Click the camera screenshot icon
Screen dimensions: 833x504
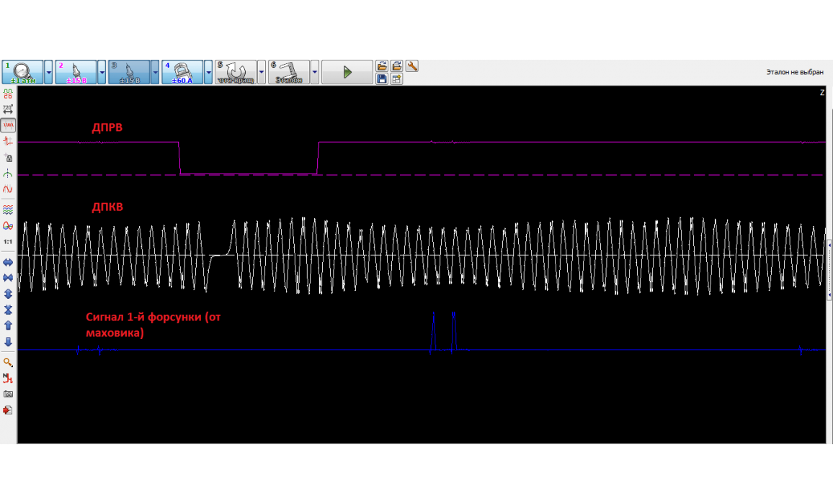pyautogui.click(x=8, y=394)
